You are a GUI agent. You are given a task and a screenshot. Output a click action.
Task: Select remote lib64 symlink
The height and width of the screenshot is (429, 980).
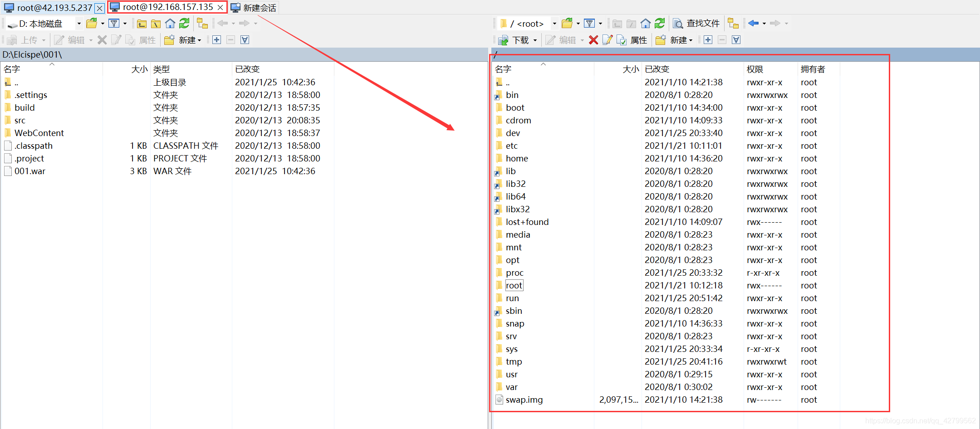[516, 196]
